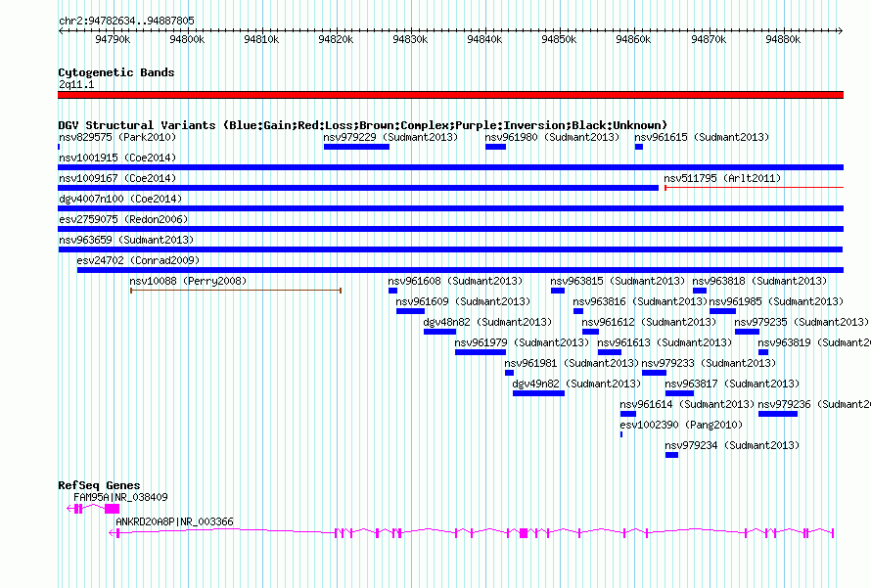Select the blue bar under dgv48n82
The image size is (871, 588).
(x=440, y=332)
